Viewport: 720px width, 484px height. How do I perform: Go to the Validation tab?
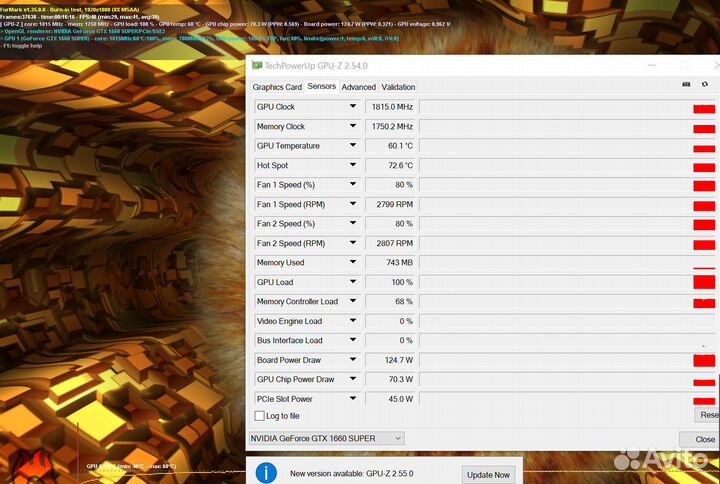(398, 87)
